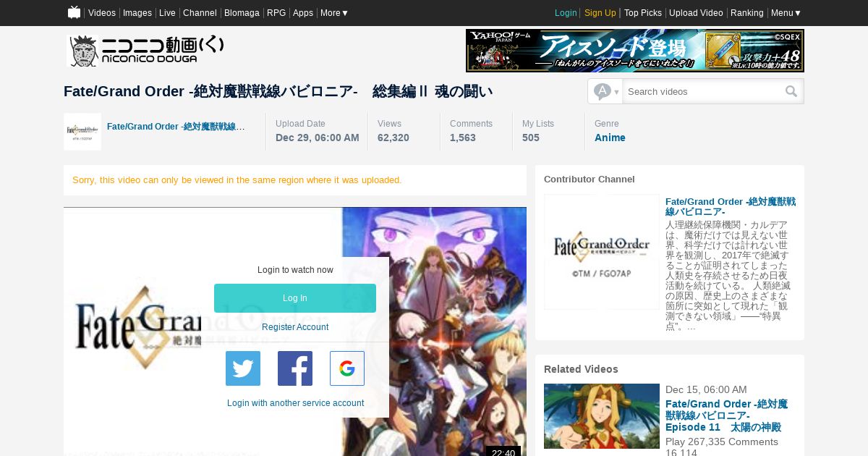Expand the More menu in top bar

coord(334,13)
